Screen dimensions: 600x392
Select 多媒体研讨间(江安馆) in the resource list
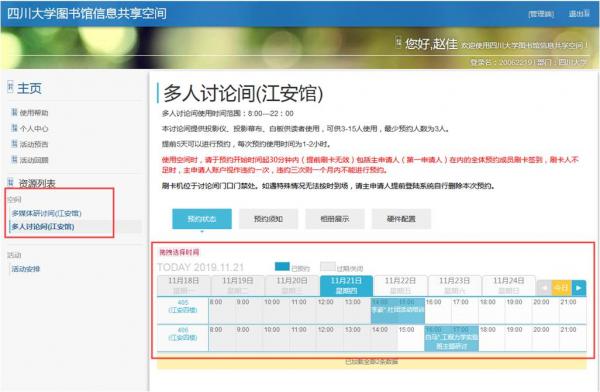(46, 213)
